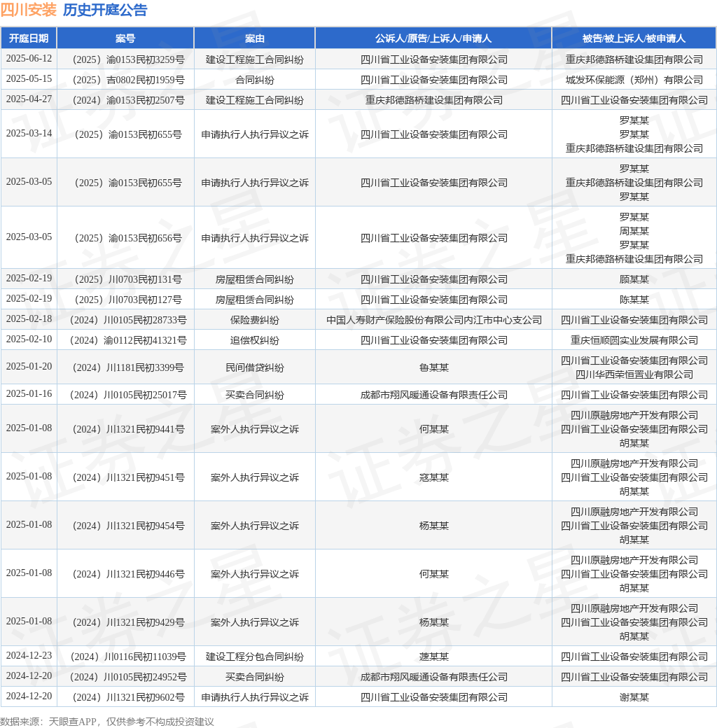Viewport: 717px width, 728px height.
Task: Click plaintiff 鲁某某
Action: pos(433,367)
